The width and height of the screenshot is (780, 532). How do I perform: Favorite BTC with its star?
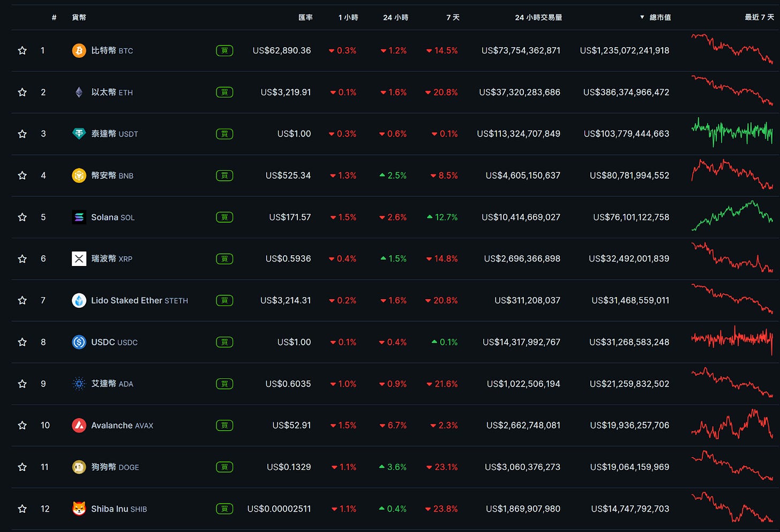point(22,50)
